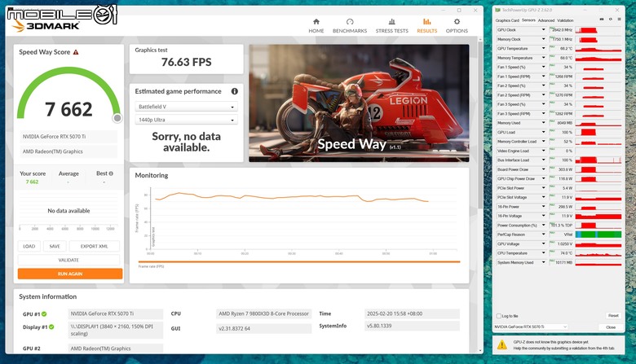636x364 pixels.
Task: Click the orange RUN AGAIN button
Action: pos(70,274)
